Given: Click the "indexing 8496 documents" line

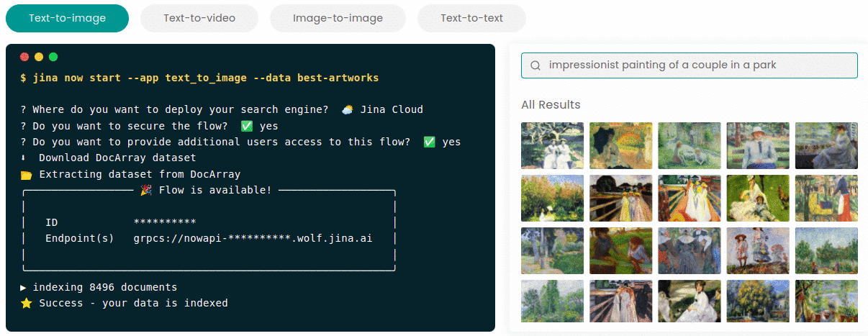Looking at the screenshot, I should click(105, 287).
